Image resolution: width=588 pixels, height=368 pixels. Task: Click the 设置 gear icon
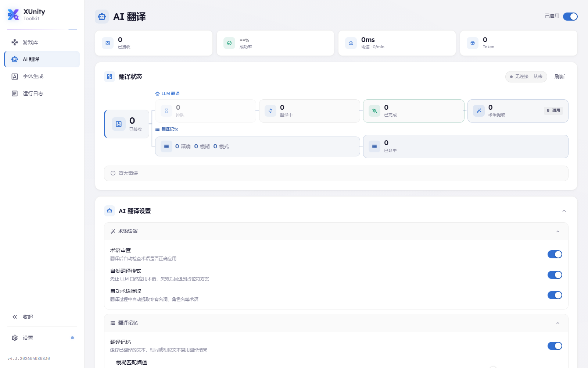tap(15, 338)
